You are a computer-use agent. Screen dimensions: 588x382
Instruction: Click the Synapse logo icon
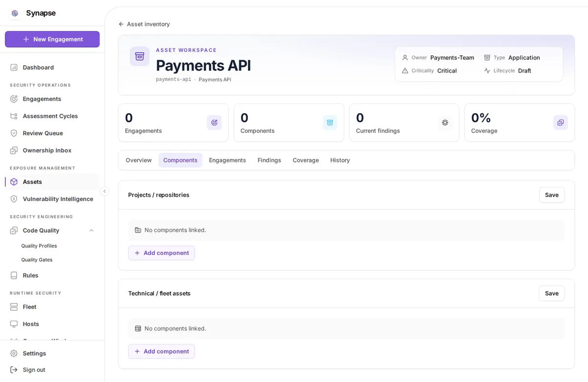coord(15,13)
